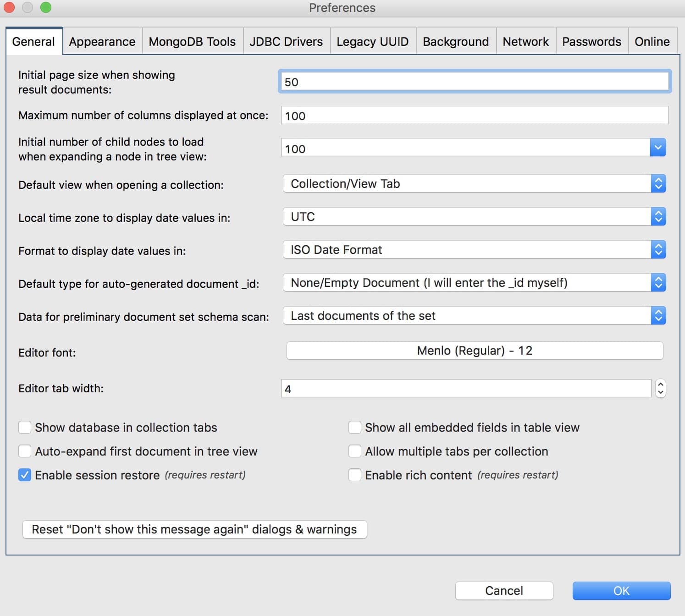Select the Background tab
Viewport: 685px width, 616px height.
click(456, 41)
